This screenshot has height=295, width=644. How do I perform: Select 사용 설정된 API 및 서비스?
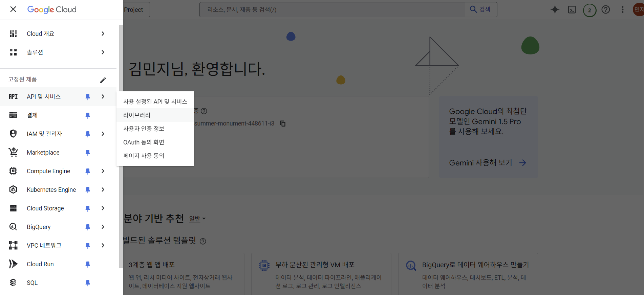[x=155, y=101]
